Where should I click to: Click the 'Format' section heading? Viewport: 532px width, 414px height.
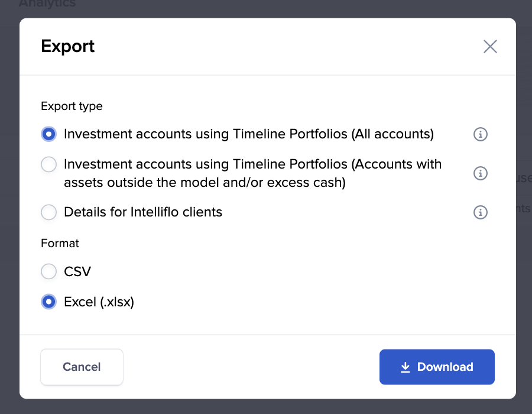[60, 243]
